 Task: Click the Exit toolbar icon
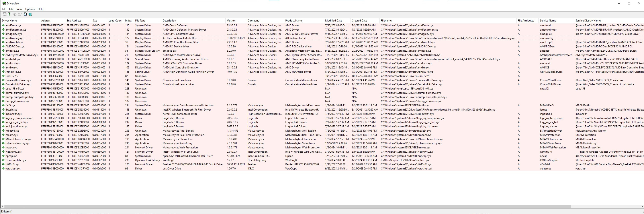pyautogui.click(x=30, y=14)
